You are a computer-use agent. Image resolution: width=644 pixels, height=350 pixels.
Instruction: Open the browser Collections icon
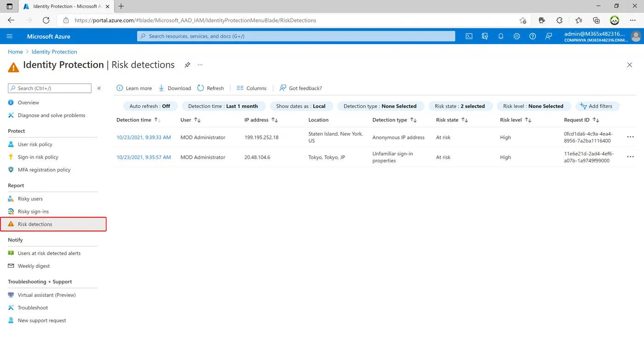pyautogui.click(x=596, y=20)
